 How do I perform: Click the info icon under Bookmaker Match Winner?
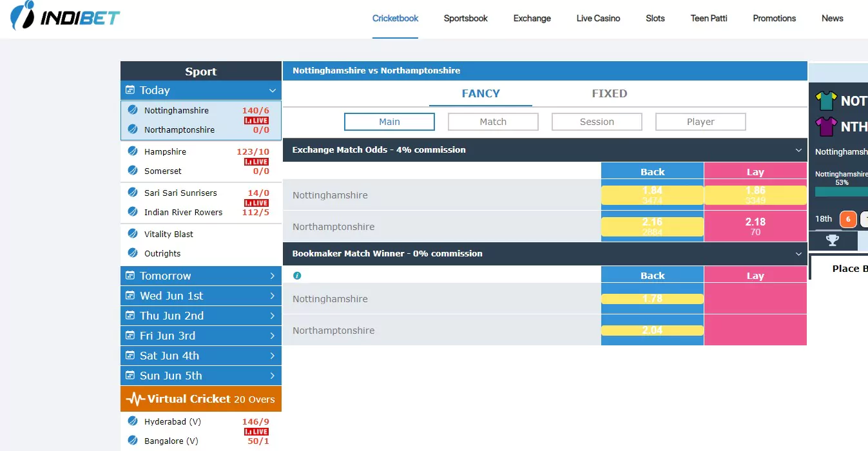point(297,275)
